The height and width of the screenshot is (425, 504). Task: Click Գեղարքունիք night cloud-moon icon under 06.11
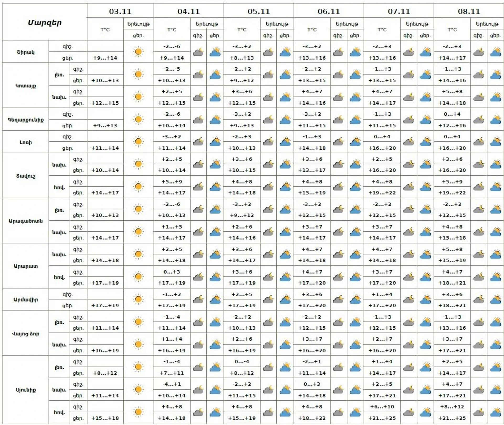pos(338,120)
